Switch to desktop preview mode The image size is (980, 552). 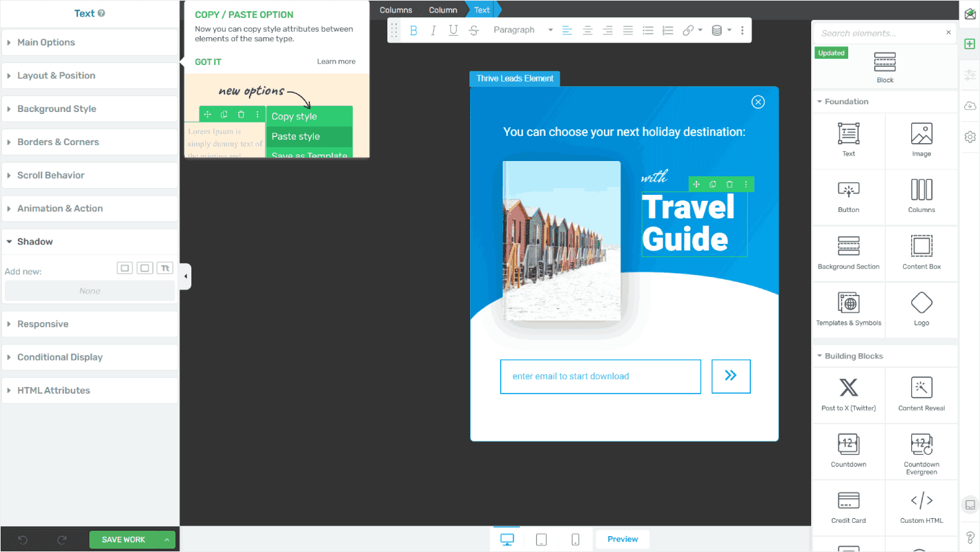click(x=507, y=539)
